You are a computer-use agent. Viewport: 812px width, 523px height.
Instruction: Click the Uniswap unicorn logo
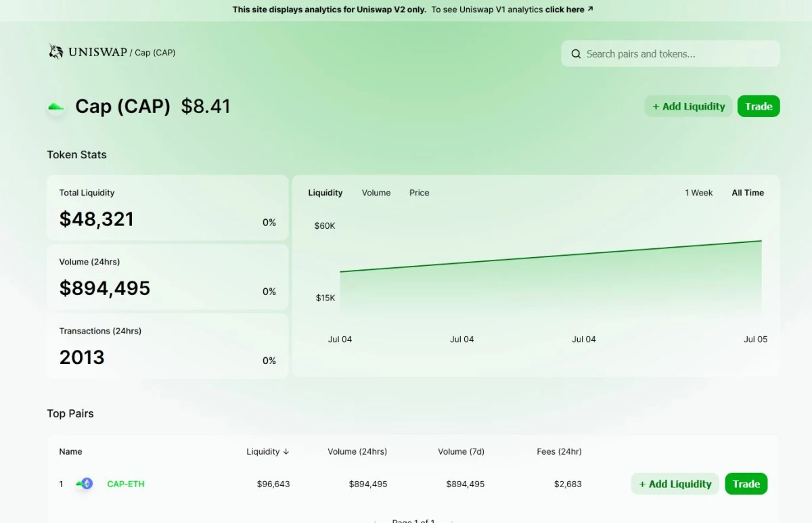pos(55,51)
